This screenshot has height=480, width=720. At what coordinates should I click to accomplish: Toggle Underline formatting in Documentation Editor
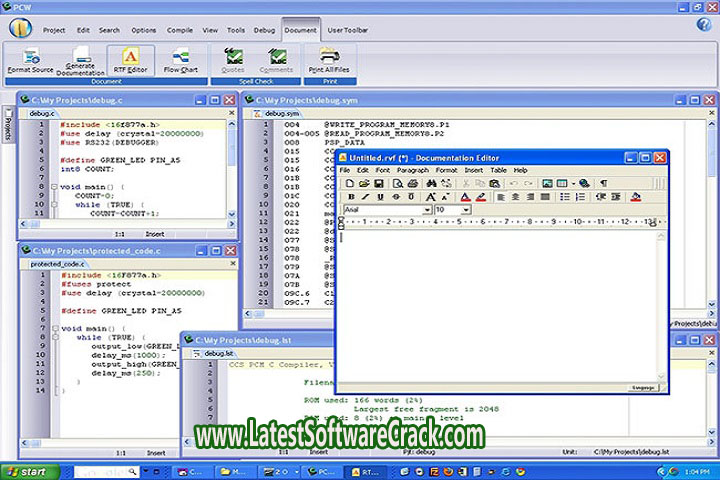click(x=380, y=197)
